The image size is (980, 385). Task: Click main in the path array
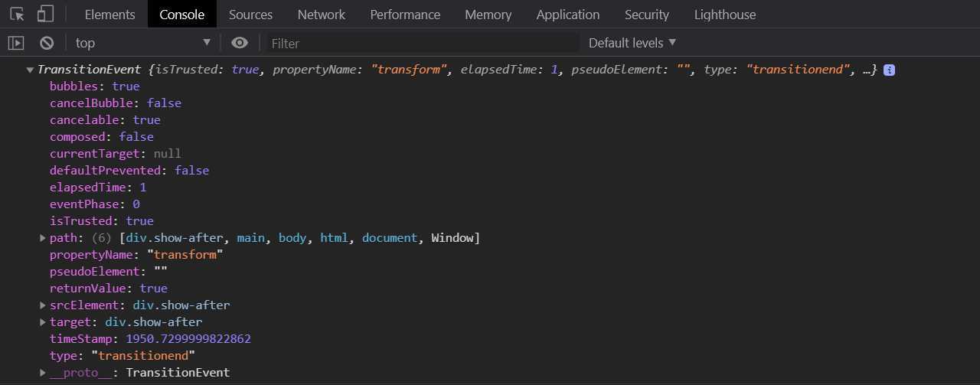pyautogui.click(x=251, y=238)
